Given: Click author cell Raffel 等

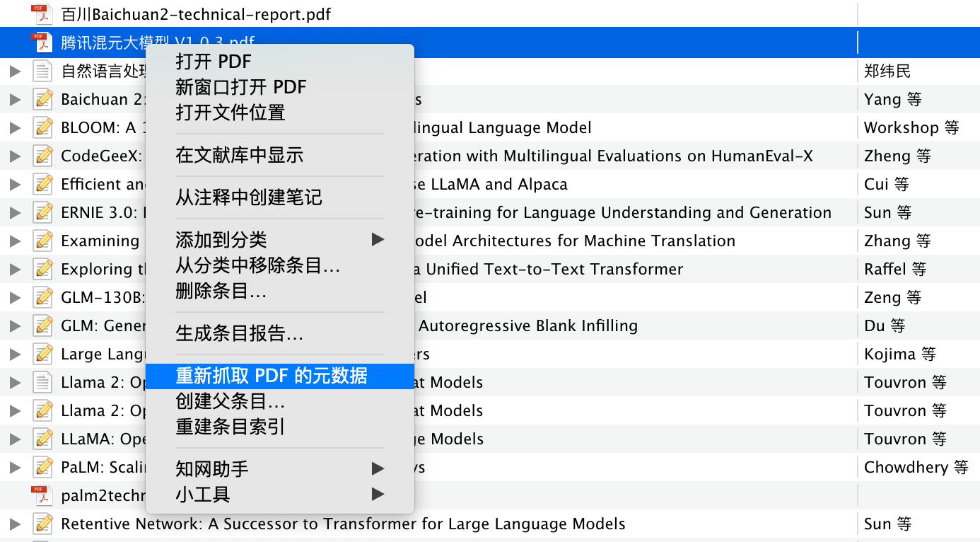Looking at the screenshot, I should 895,269.
